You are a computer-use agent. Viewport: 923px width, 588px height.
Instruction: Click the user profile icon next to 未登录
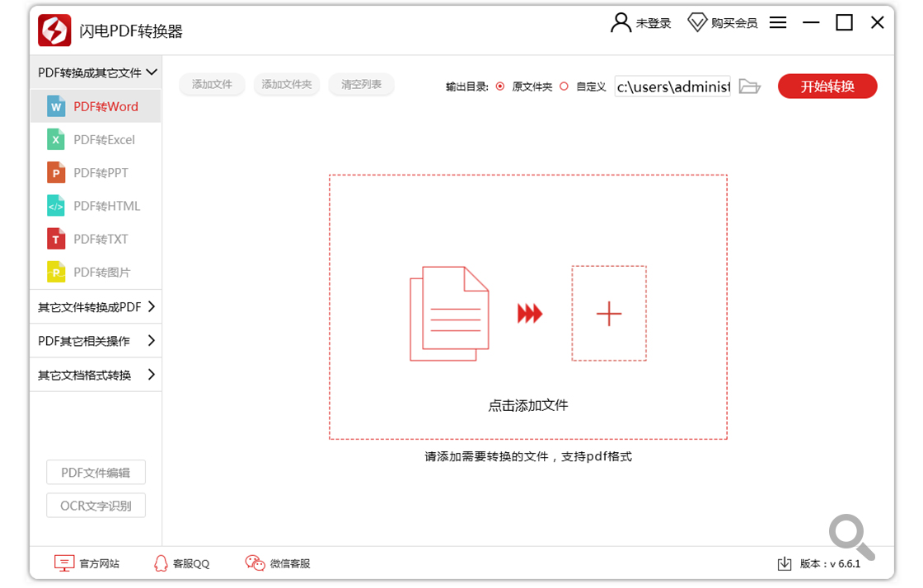621,23
